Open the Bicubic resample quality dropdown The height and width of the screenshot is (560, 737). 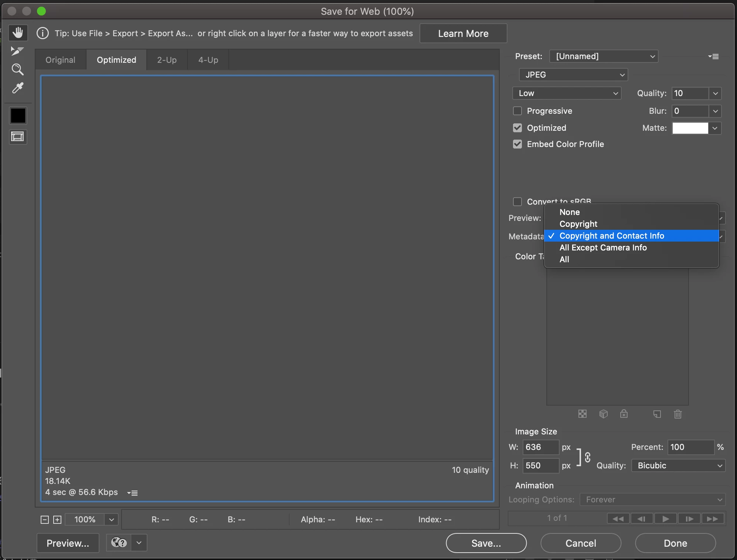[x=678, y=465]
